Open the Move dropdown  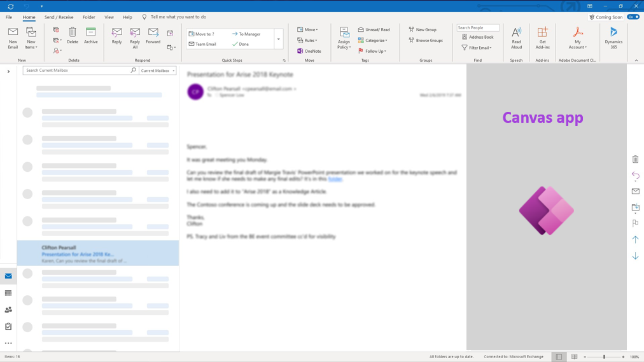[307, 29]
